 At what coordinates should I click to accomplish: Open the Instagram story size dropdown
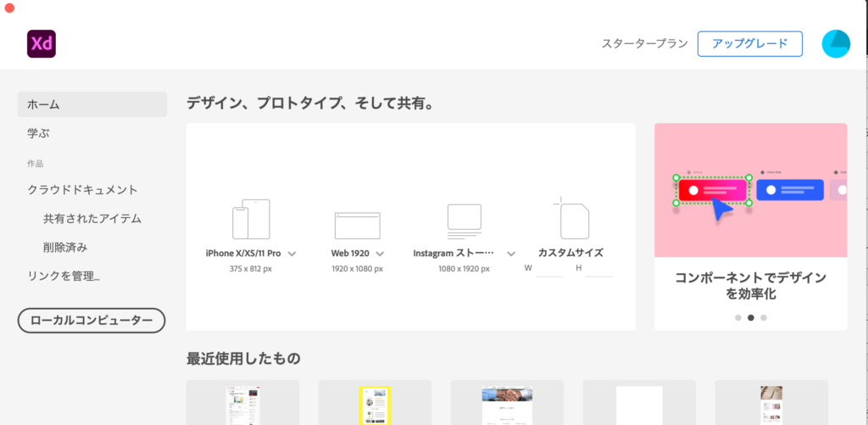tap(511, 254)
